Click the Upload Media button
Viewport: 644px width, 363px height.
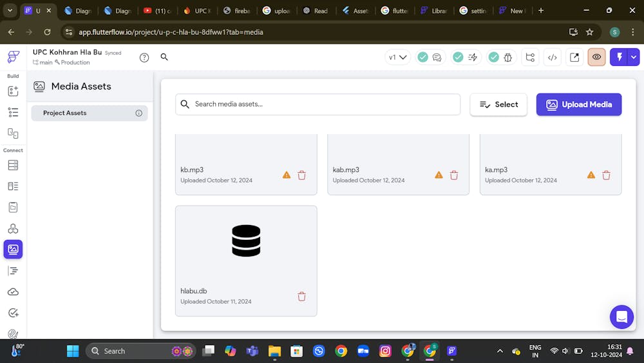[x=578, y=104]
